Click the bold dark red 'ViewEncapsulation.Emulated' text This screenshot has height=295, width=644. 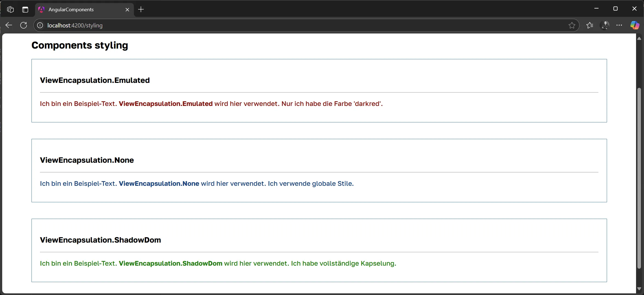click(x=166, y=104)
